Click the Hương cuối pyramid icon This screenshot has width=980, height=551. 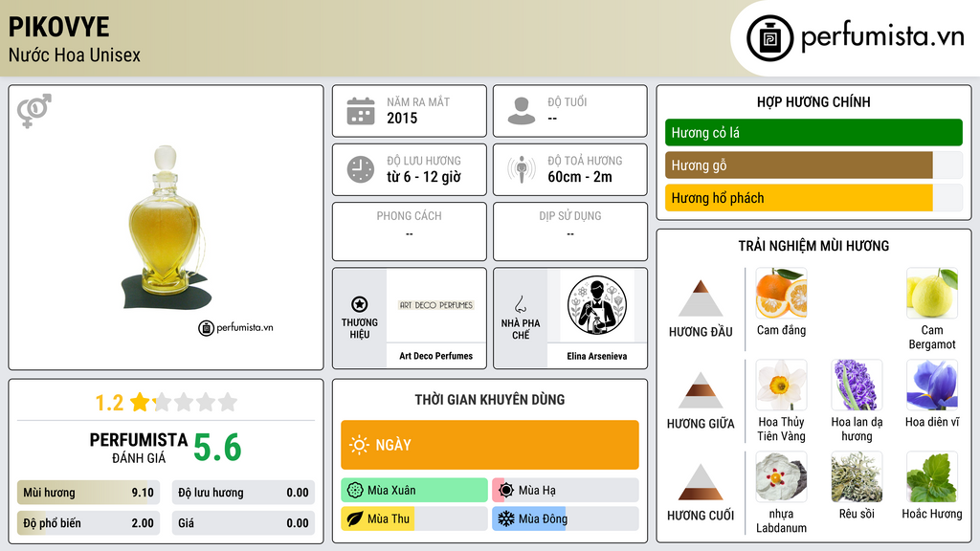[701, 482]
